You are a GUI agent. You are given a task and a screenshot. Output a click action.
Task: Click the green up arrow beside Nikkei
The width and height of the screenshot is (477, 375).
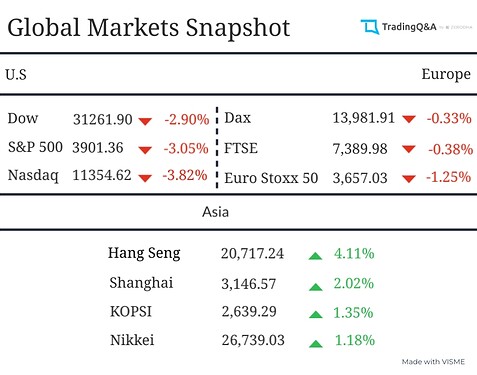(315, 343)
